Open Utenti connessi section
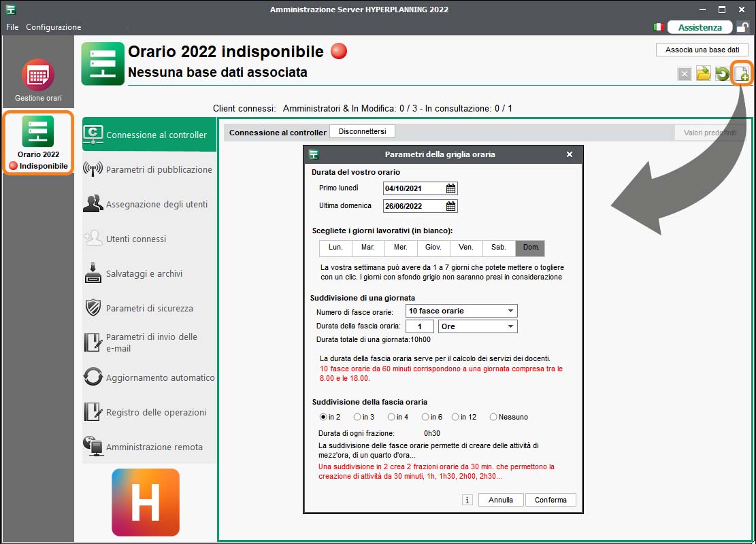 [x=149, y=239]
